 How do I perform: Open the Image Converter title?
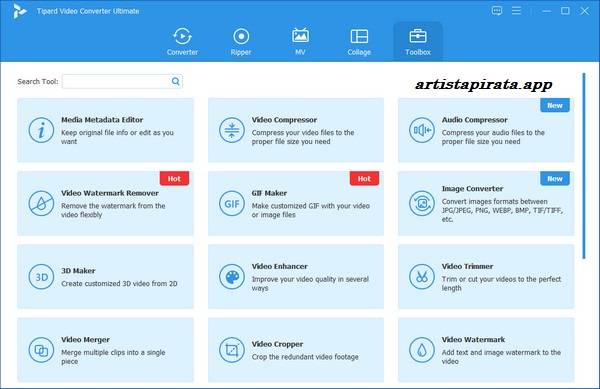pyautogui.click(x=472, y=189)
